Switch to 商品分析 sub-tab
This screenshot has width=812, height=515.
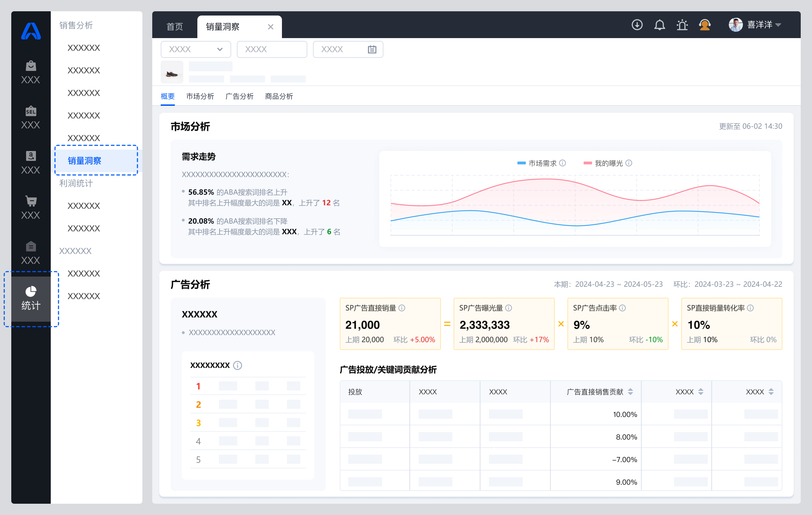[x=279, y=96]
